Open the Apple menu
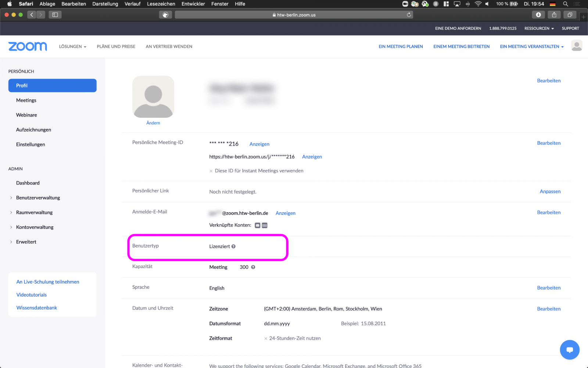Image resolution: width=588 pixels, height=368 pixels. (10, 4)
